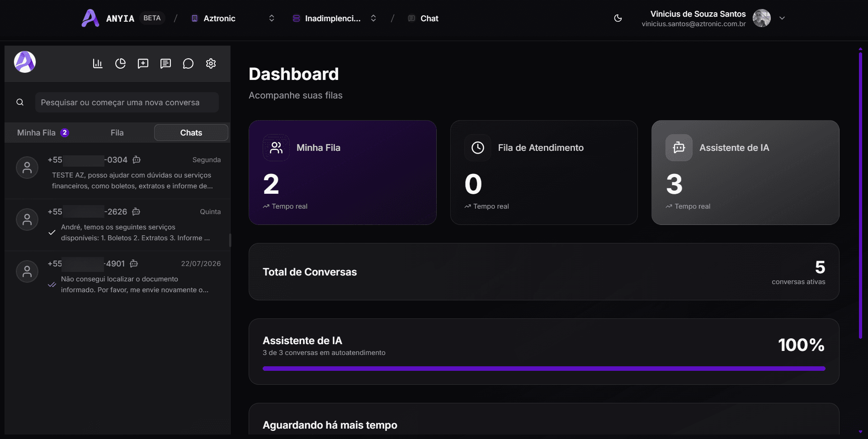This screenshot has height=439, width=868.
Task: Click the BETA badge beside ANYIA
Action: pos(152,18)
